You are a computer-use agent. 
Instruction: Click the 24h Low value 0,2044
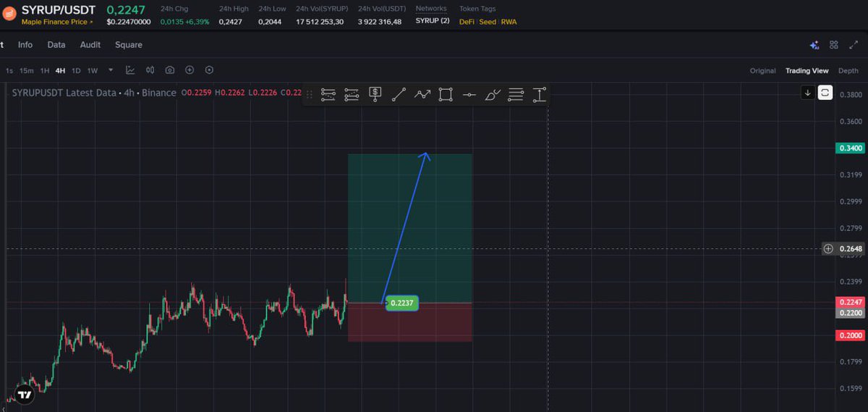270,22
